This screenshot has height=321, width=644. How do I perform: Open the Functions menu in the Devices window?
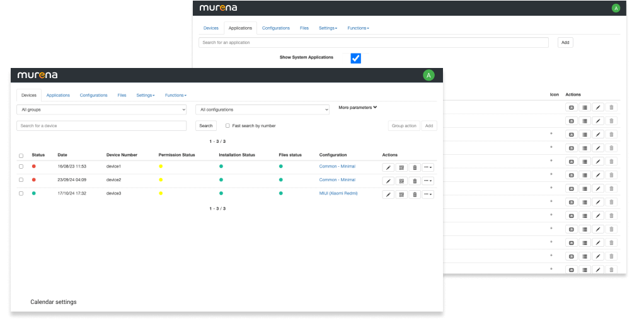175,95
